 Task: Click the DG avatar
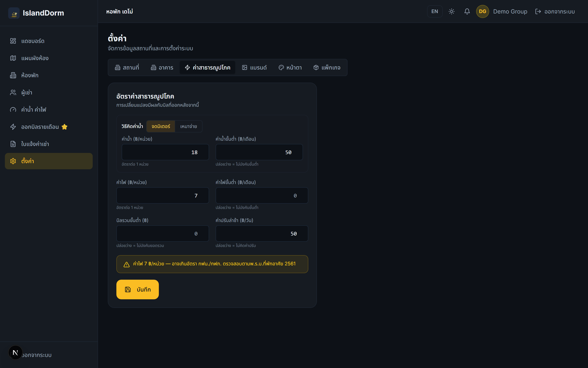click(x=483, y=11)
